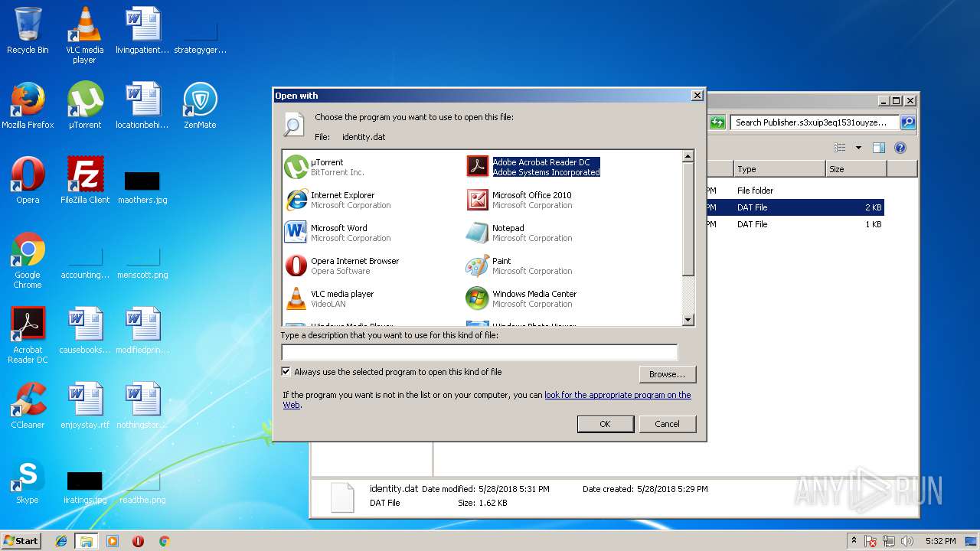
Task: Launch Opera from taskbar
Action: (138, 541)
